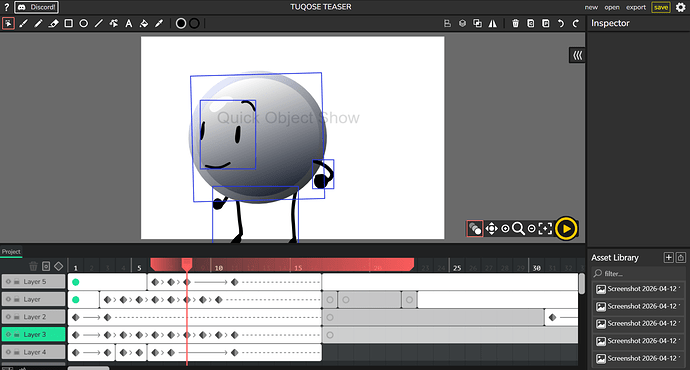690x370 pixels.
Task: Toggle visibility of Layer
Action: tap(8, 299)
